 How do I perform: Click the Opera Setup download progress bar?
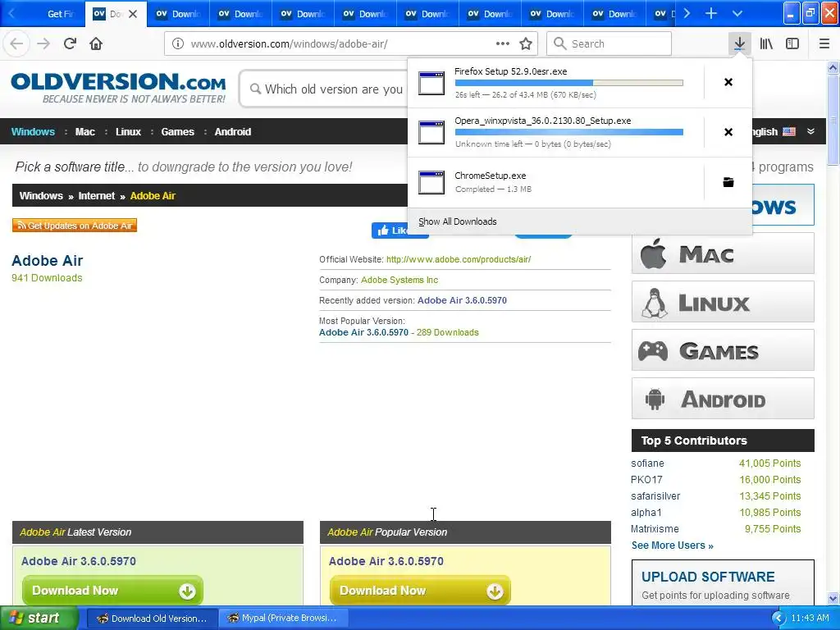(x=569, y=132)
